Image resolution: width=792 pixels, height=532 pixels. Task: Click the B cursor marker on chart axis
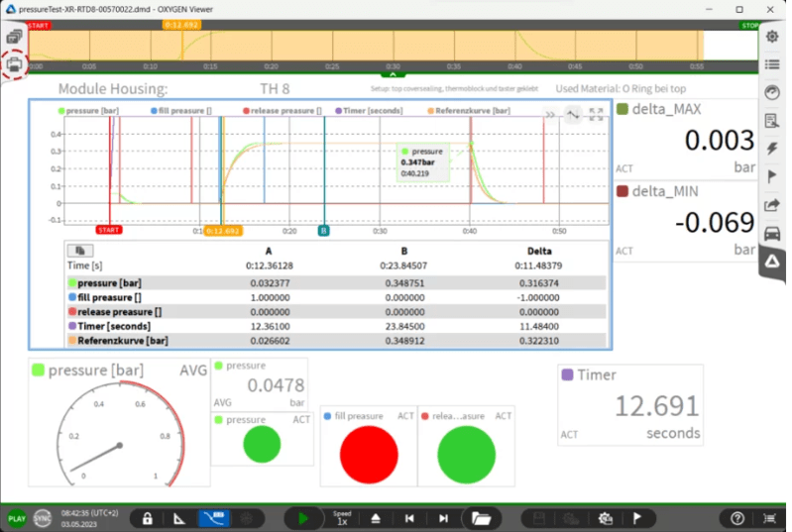(x=323, y=231)
